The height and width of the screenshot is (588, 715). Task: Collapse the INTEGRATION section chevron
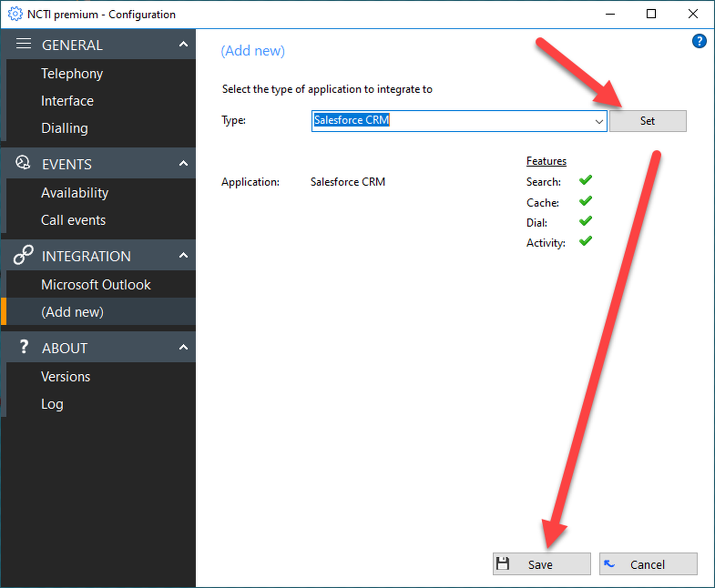183,255
